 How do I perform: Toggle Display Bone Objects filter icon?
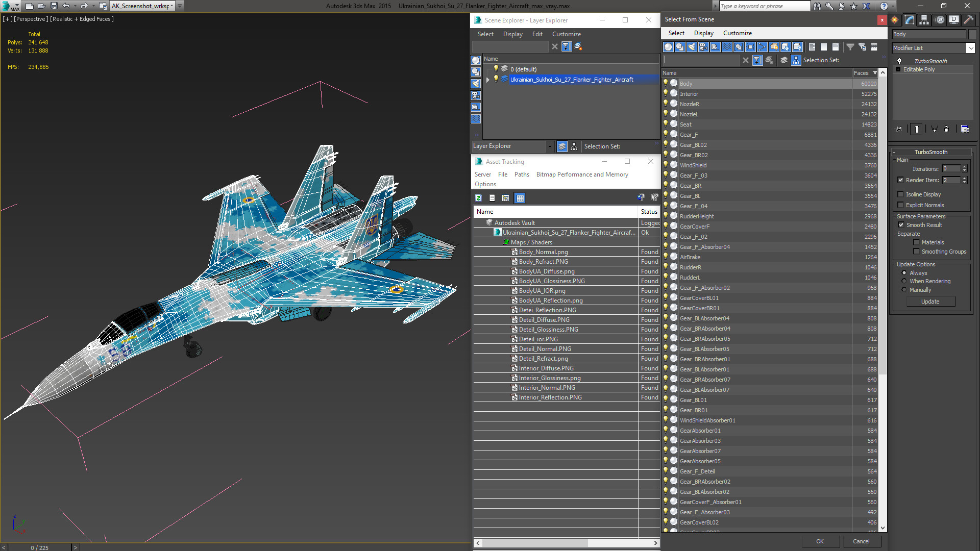pyautogui.click(x=762, y=47)
